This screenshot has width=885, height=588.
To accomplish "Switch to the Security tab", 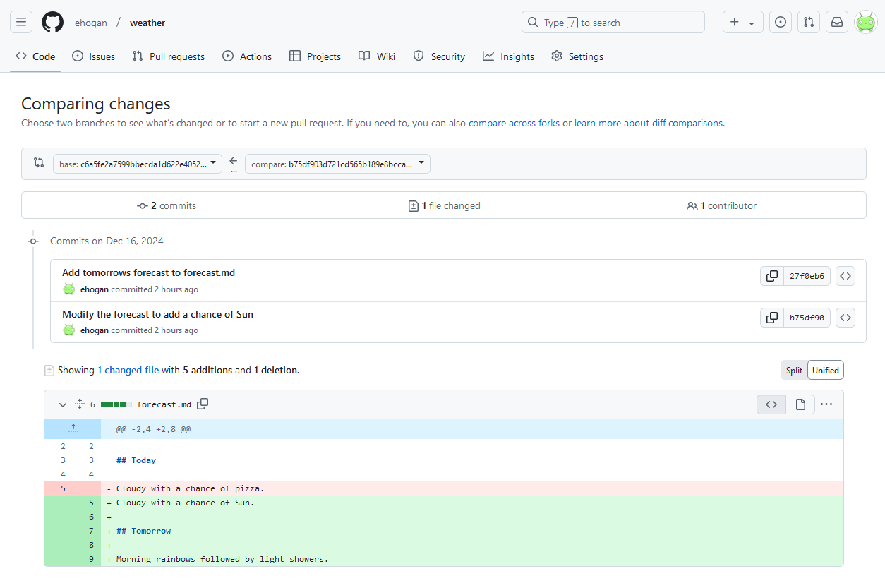I will pos(439,56).
